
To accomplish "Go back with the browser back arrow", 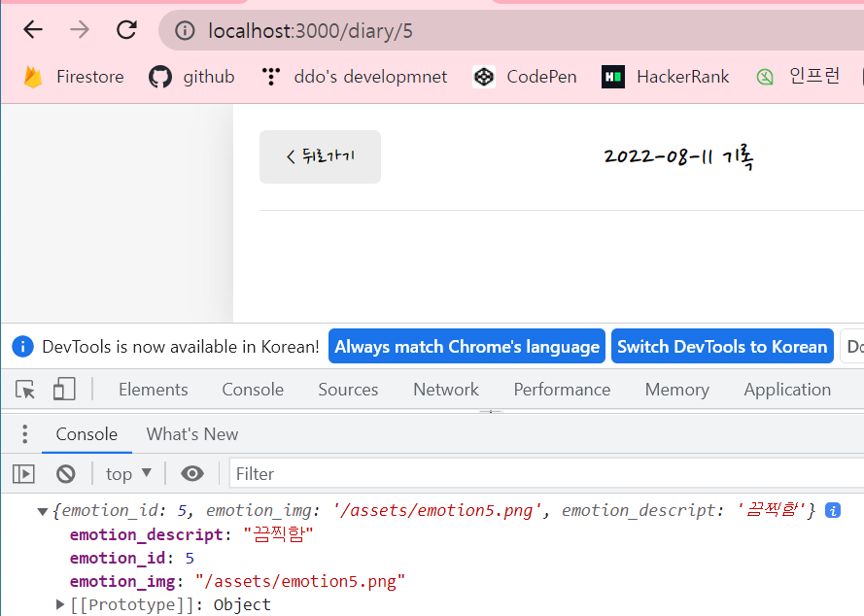I will coord(33,30).
